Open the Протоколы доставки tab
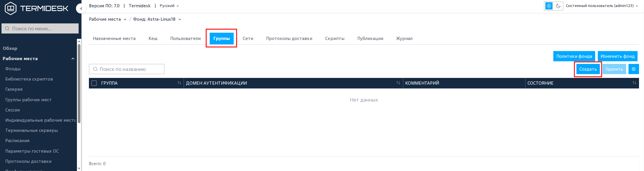644x171 pixels. [x=289, y=39]
